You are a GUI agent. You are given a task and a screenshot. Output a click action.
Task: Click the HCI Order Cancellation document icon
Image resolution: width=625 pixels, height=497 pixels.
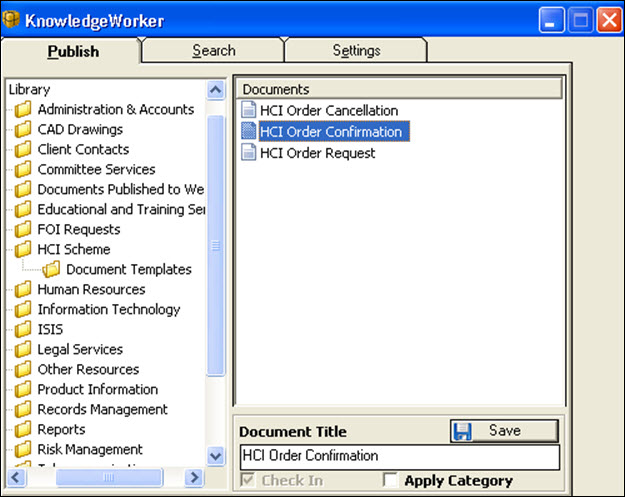coord(249,110)
